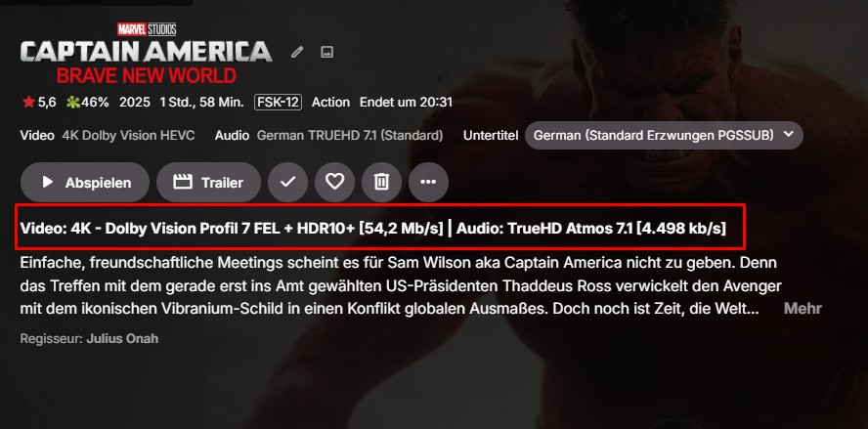Click the film clapper icon in Trailer
Viewport: 868px width, 429px height.
coord(183,182)
